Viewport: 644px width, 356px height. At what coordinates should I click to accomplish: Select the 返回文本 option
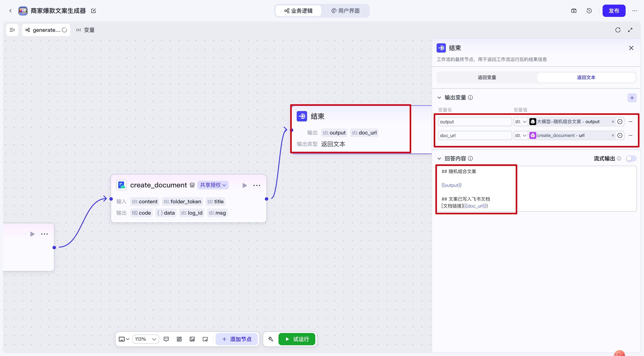pos(586,77)
